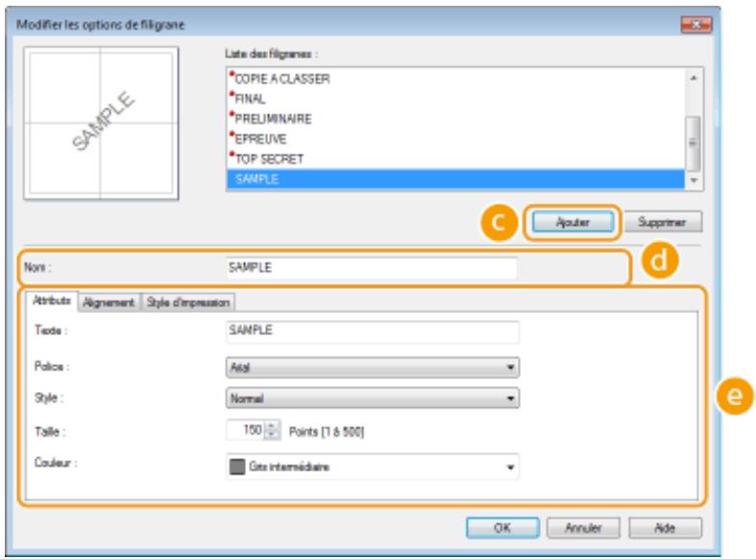This screenshot has width=756, height=559.
Task: Click the SAMPLE watermark preview thumbnail
Action: pyautogui.click(x=101, y=123)
